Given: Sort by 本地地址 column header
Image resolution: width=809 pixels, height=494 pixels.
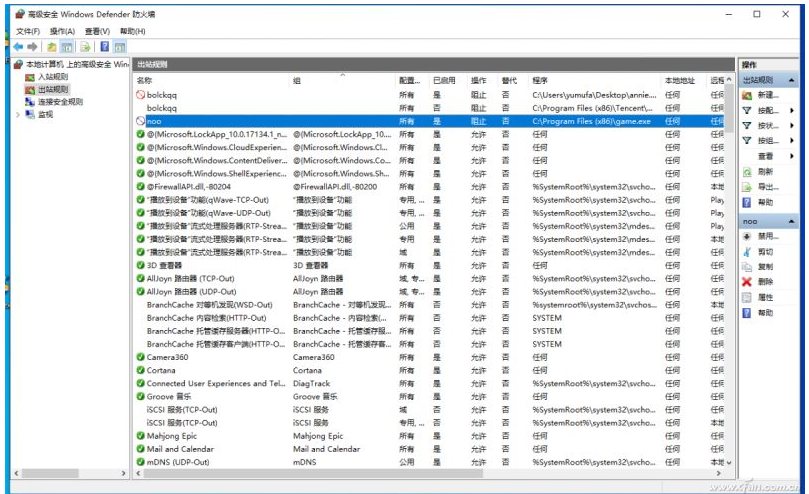Looking at the screenshot, I should click(684, 81).
